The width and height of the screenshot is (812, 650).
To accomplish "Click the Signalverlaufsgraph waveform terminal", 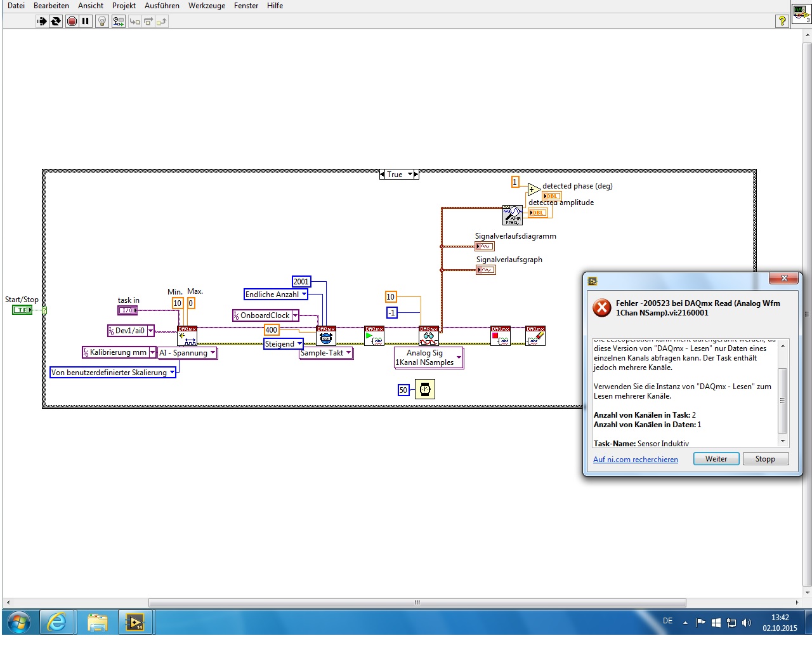I will pyautogui.click(x=486, y=270).
